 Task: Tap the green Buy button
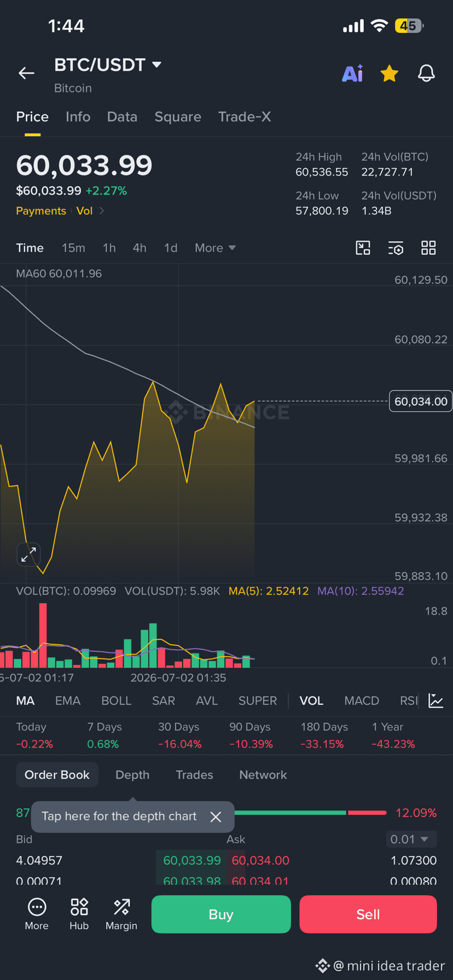(x=221, y=914)
